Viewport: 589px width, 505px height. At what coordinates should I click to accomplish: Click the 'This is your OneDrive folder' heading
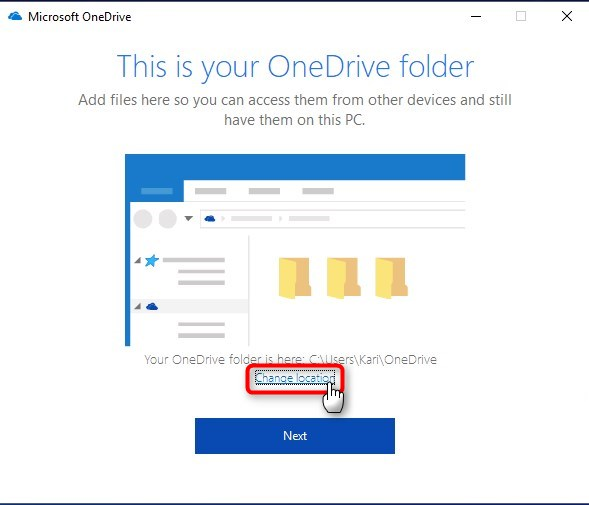point(295,67)
